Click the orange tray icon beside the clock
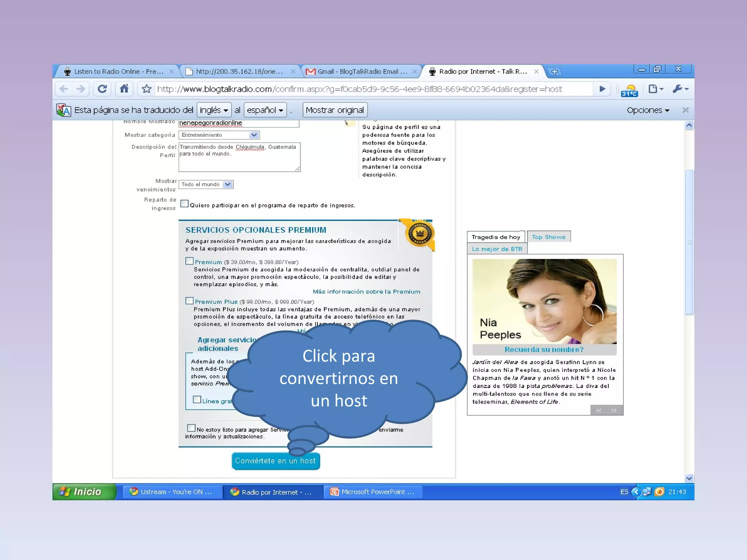 [x=659, y=492]
